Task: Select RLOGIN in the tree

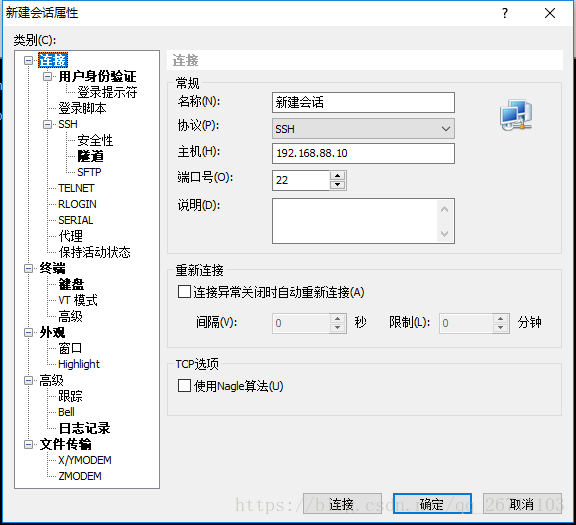Action: [x=78, y=204]
